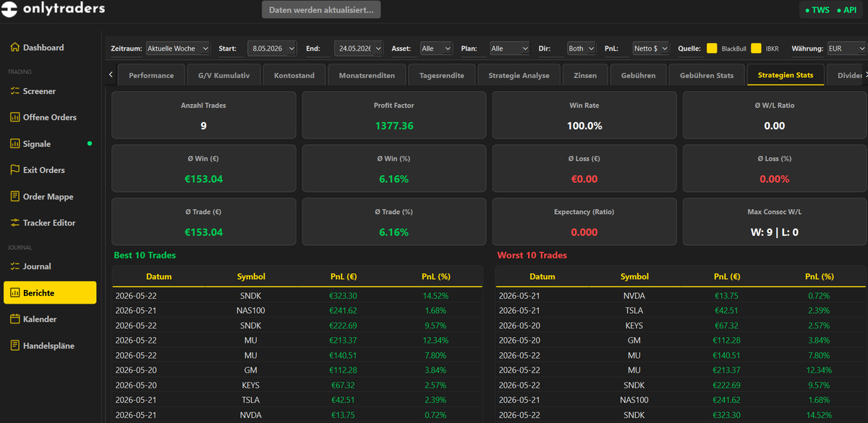
Task: Click the Kalender calendar icon
Action: click(x=14, y=319)
